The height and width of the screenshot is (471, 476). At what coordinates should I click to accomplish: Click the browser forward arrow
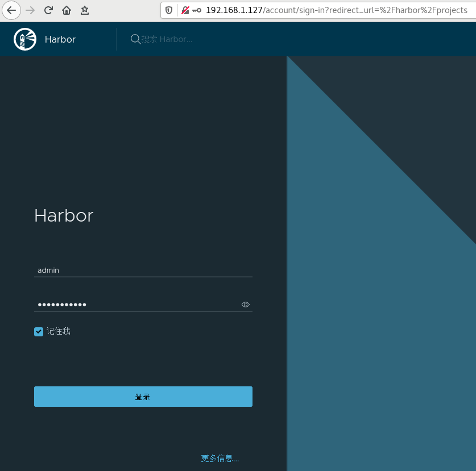coord(30,10)
